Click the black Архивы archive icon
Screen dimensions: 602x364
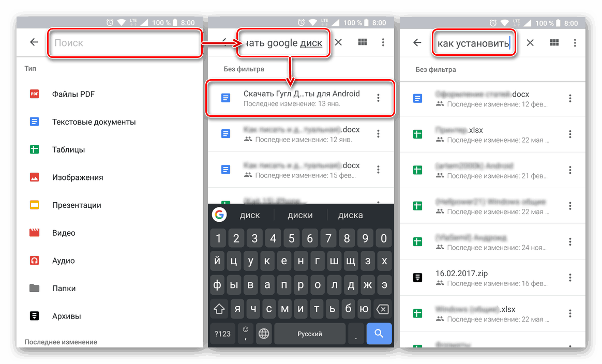(x=34, y=315)
